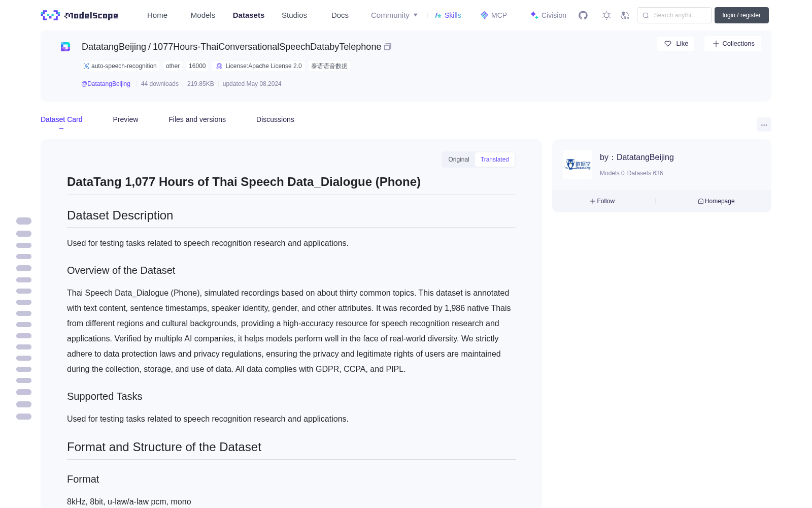Switch to the Files and versions tab

pos(197,119)
